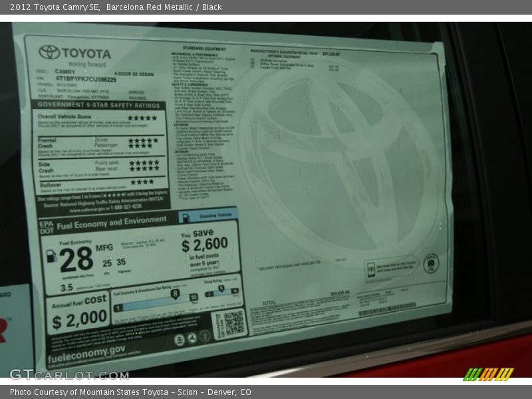This screenshot has height=399, width=532.
Task: Click the striped green-orange-yellow logo in the corner
Action: coord(489,374)
